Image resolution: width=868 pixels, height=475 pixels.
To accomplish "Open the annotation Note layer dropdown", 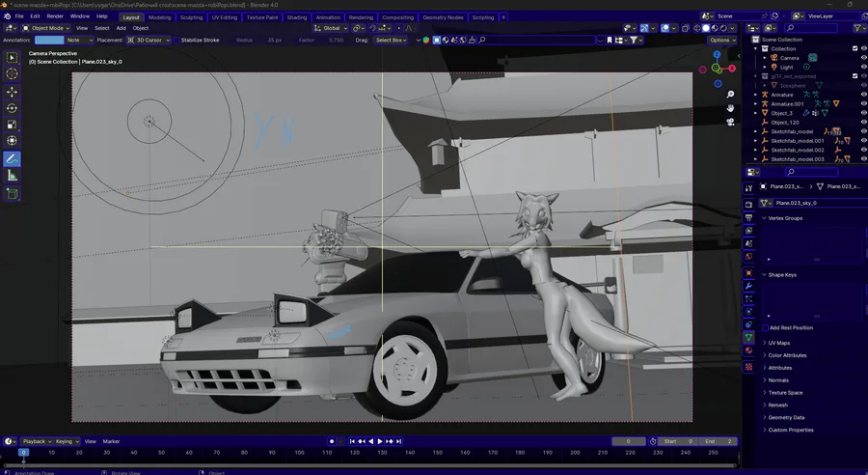I will [x=79, y=40].
